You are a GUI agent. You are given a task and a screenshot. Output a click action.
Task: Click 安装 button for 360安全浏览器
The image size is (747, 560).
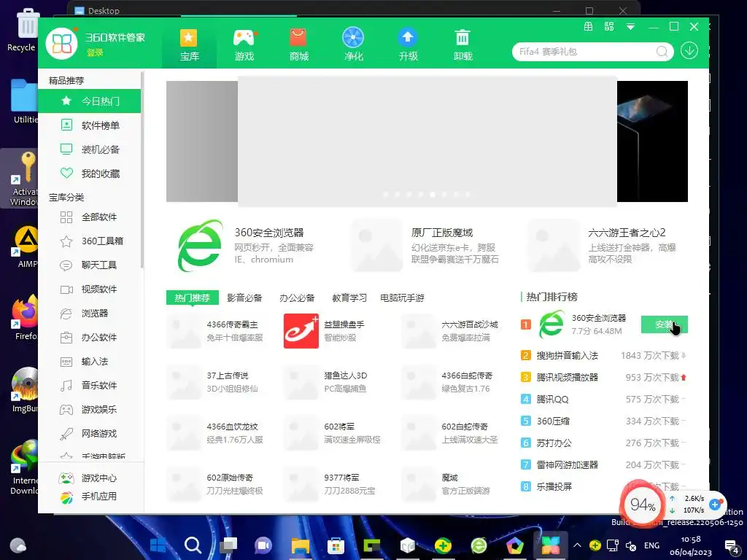tap(664, 324)
